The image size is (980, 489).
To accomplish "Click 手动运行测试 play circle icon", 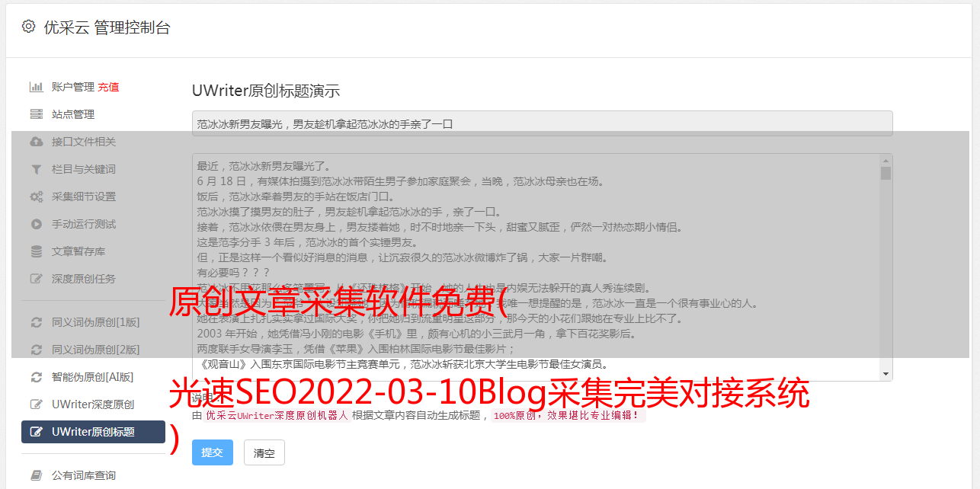I will pos(36,224).
